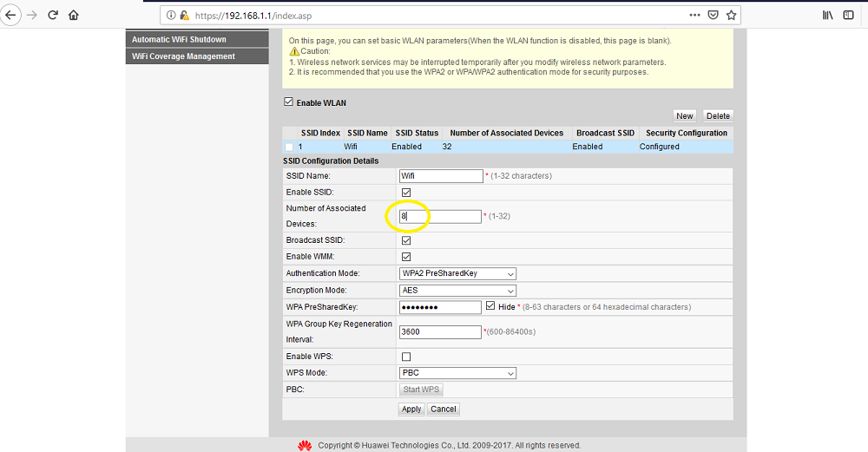Click the SSID Name text field
The height and width of the screenshot is (452, 868).
(x=440, y=176)
